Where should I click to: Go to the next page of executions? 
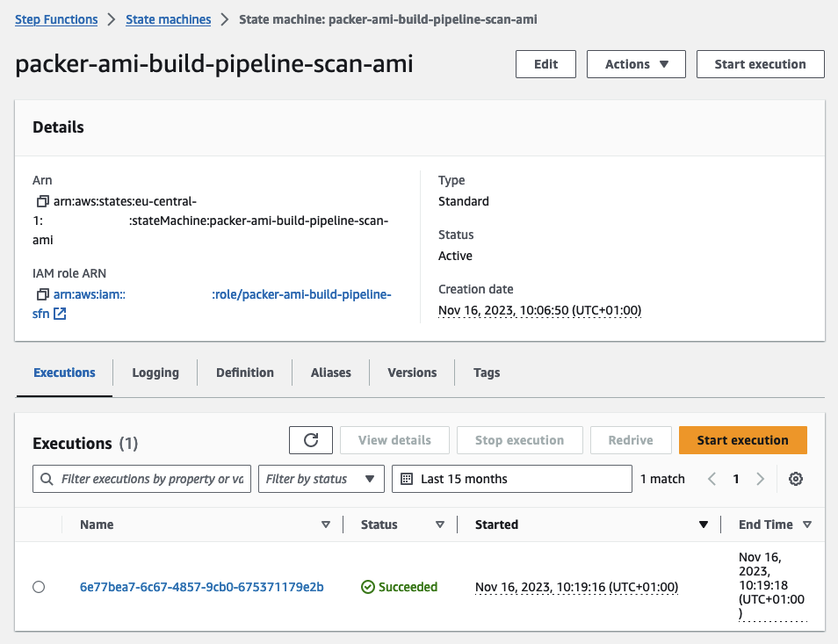tap(761, 479)
